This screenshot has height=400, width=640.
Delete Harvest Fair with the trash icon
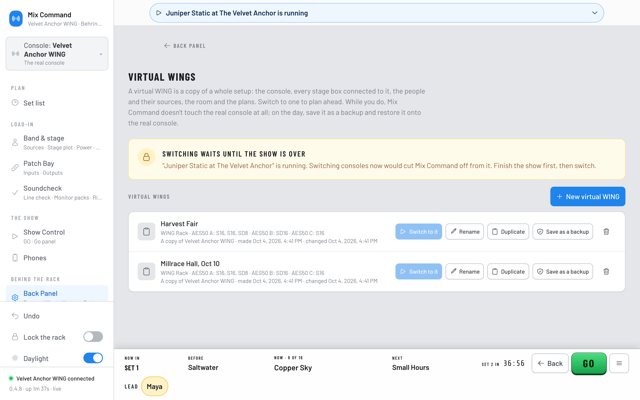click(x=606, y=231)
